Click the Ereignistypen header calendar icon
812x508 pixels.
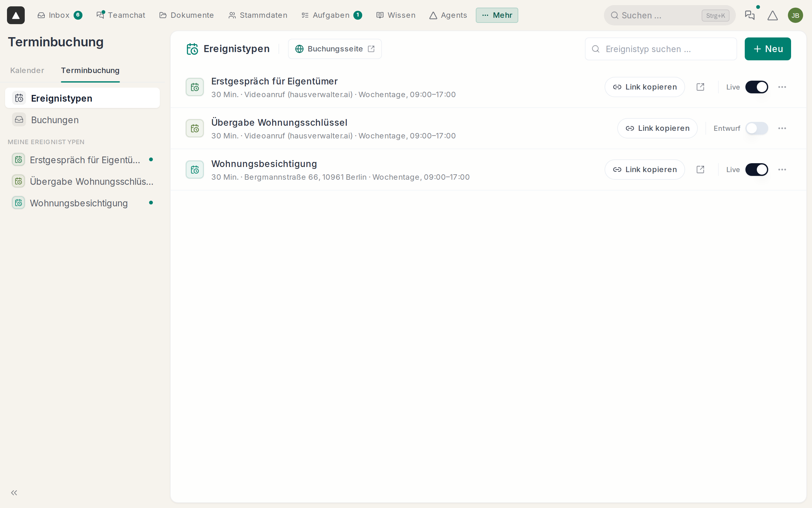click(192, 49)
